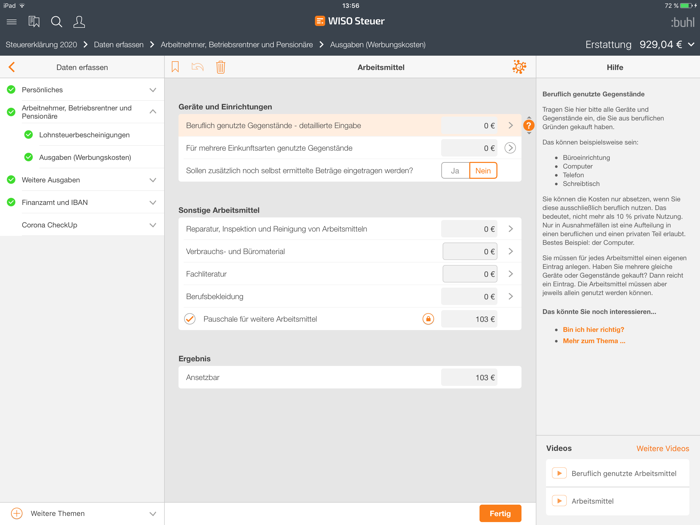This screenshot has width=700, height=525.
Task: Open circled arrow for mehrere Einkunftsarten row
Action: click(510, 148)
